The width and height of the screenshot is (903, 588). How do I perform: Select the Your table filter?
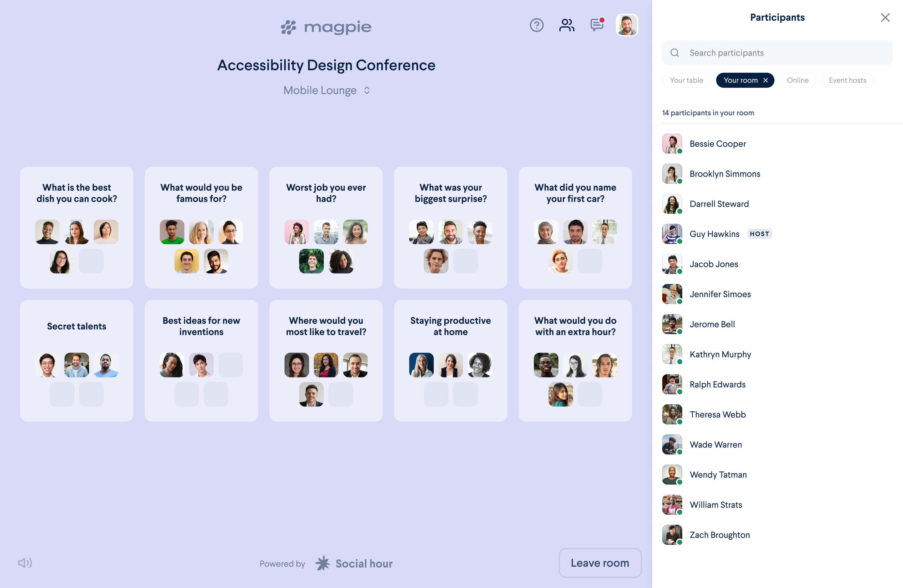pyautogui.click(x=686, y=80)
